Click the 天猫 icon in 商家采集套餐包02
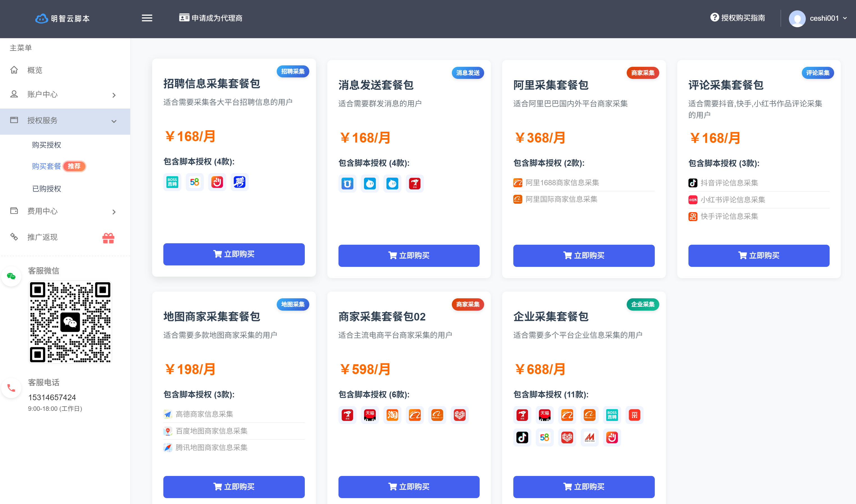Viewport: 856px width, 504px height. (370, 415)
